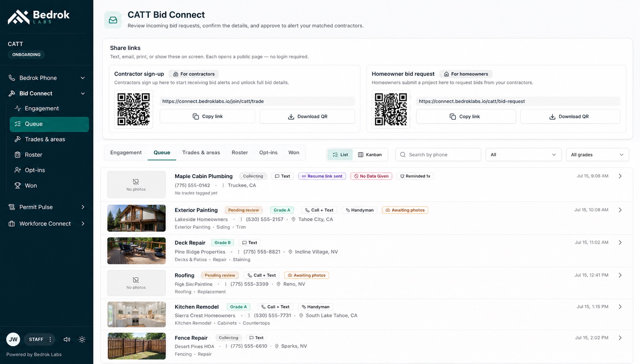Click the Grade B badge on Deck Repair

pyautogui.click(x=223, y=243)
